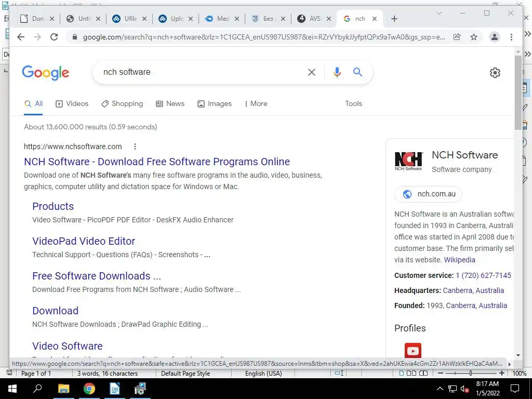Open the Video Software sitelink

[67, 346]
